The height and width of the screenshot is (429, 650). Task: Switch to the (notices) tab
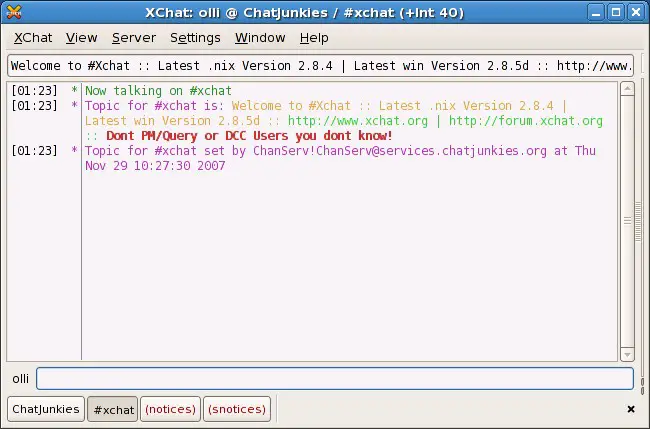pyautogui.click(x=170, y=409)
